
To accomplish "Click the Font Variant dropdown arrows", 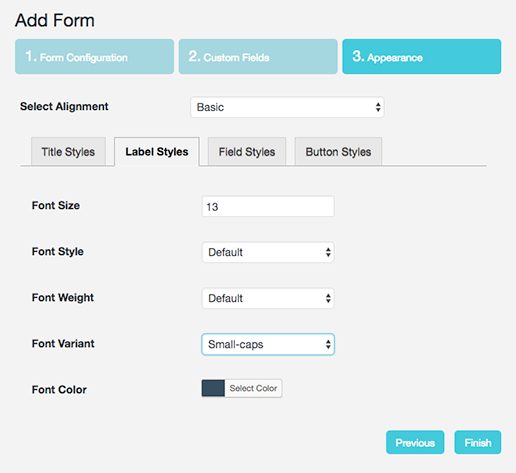I will [328, 344].
